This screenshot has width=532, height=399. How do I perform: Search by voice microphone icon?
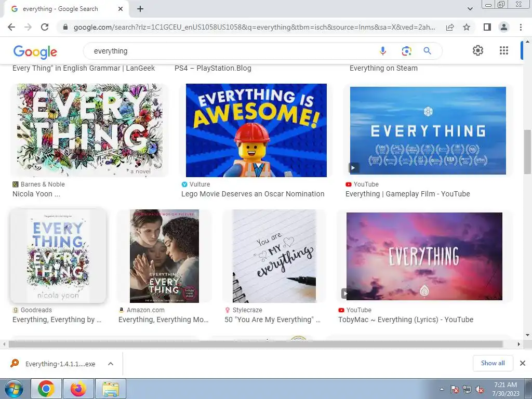coord(383,51)
